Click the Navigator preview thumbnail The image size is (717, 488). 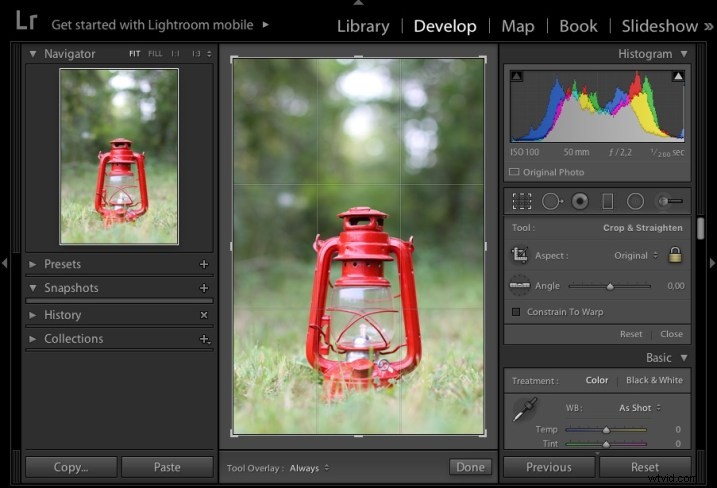119,156
